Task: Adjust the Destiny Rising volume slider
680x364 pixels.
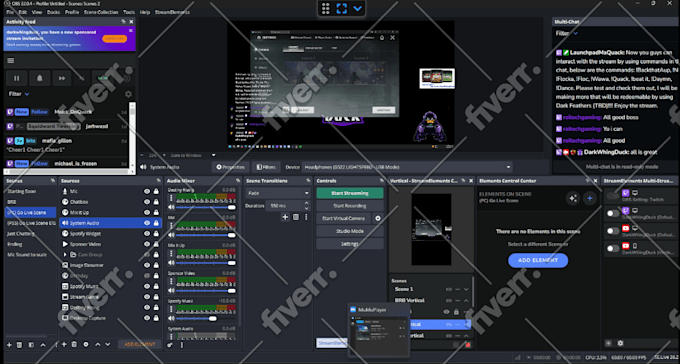Action: pyautogui.click(x=206, y=208)
